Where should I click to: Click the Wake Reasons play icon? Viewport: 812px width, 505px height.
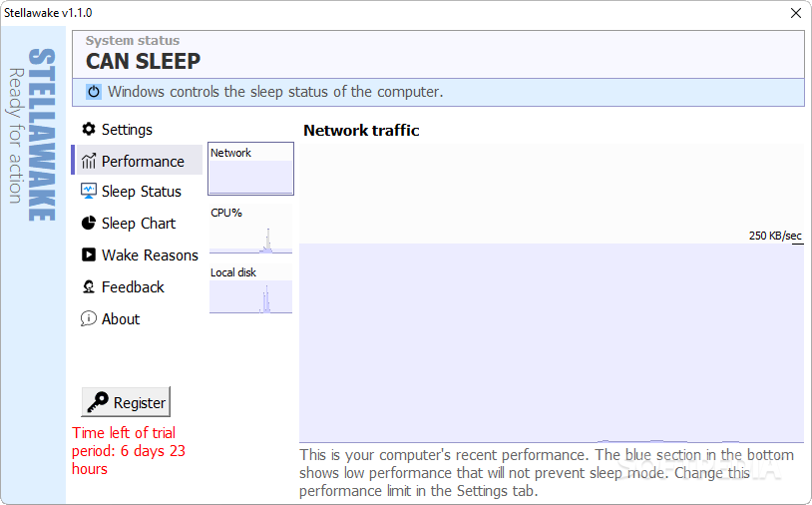tap(89, 254)
